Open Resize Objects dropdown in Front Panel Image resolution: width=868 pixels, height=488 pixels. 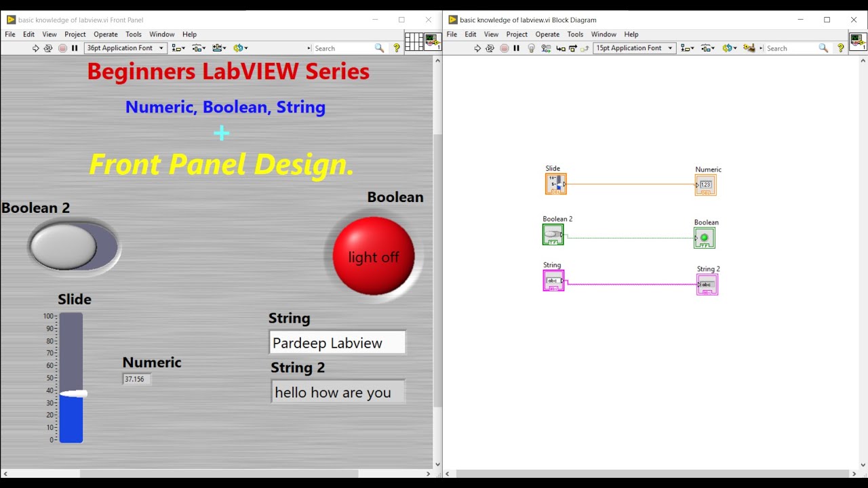[x=219, y=48]
